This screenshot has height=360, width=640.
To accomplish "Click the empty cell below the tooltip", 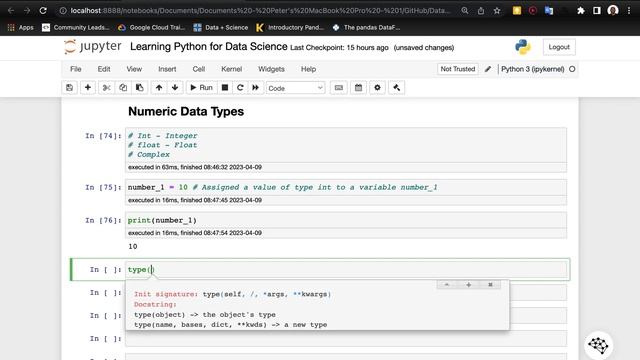I will (346, 338).
